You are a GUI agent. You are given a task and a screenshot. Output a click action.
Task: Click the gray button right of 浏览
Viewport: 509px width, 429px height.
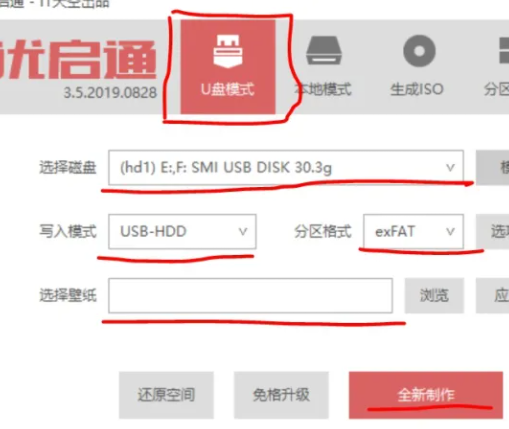coord(493,295)
